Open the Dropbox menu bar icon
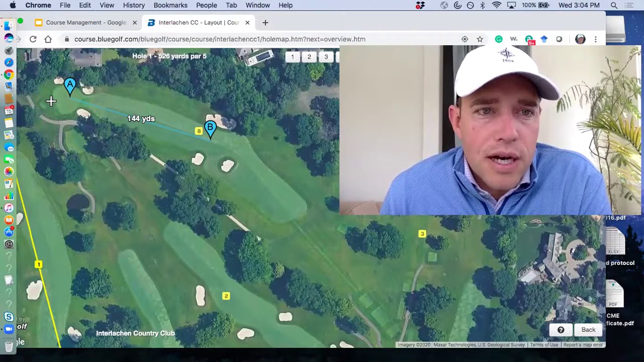644x362 pixels. point(420,5)
